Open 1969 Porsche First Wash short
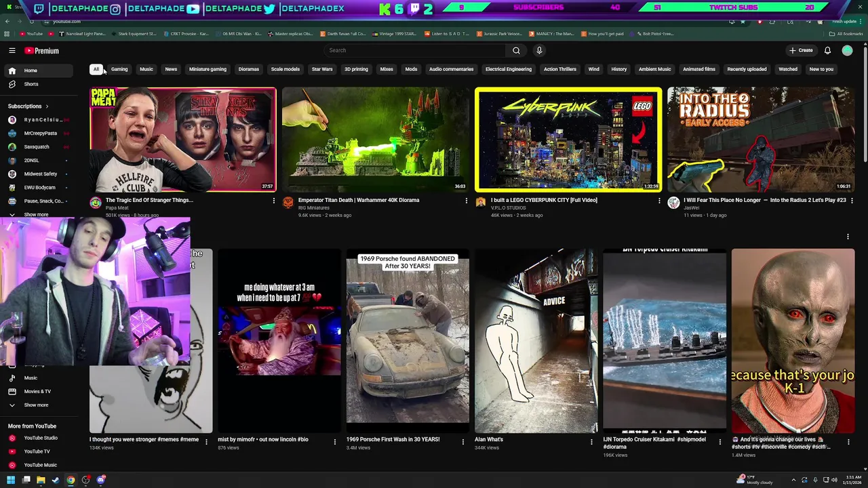The width and height of the screenshot is (868, 488). point(408,341)
